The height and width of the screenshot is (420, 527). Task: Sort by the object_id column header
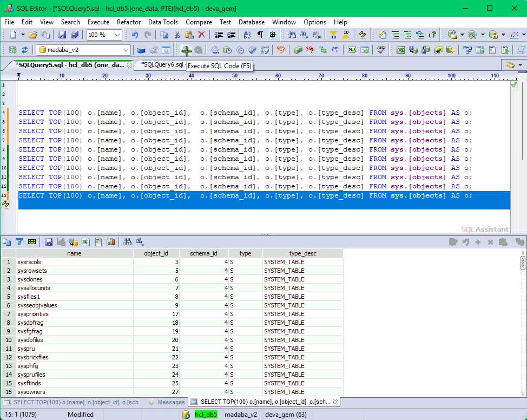click(156, 253)
